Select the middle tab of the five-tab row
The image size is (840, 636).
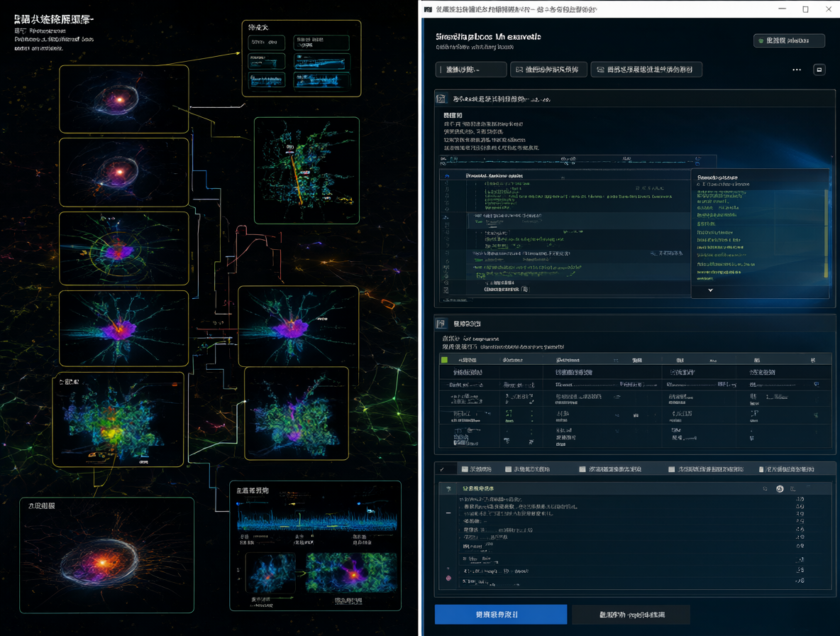point(610,469)
